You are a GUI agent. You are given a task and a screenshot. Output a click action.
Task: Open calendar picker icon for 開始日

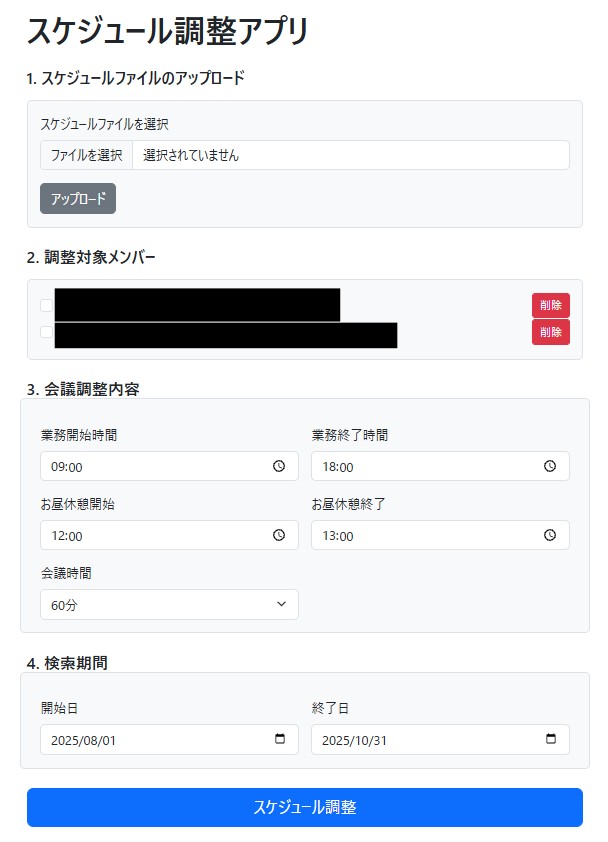(280, 739)
